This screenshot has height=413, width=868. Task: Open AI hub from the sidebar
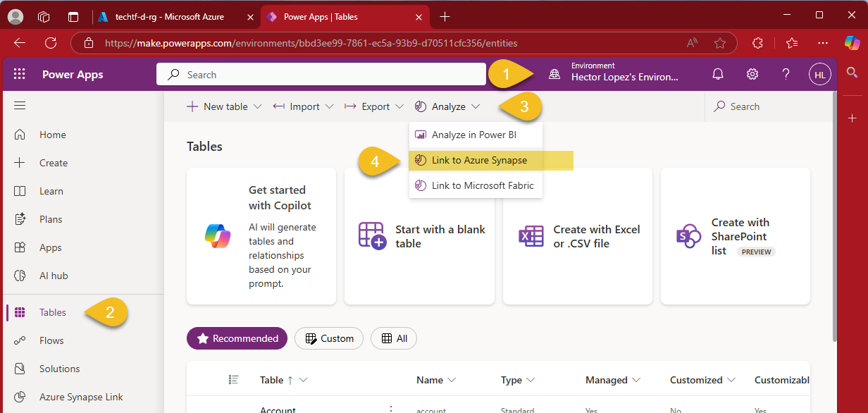(x=54, y=276)
